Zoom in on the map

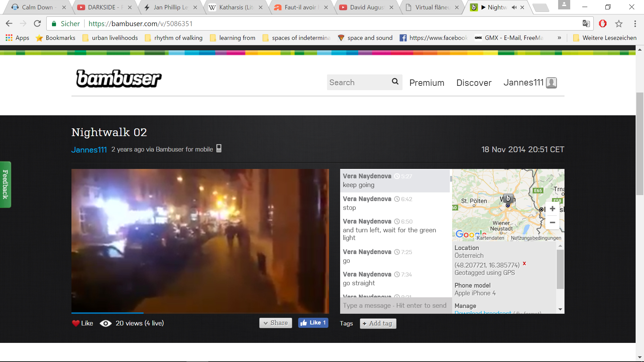(552, 209)
